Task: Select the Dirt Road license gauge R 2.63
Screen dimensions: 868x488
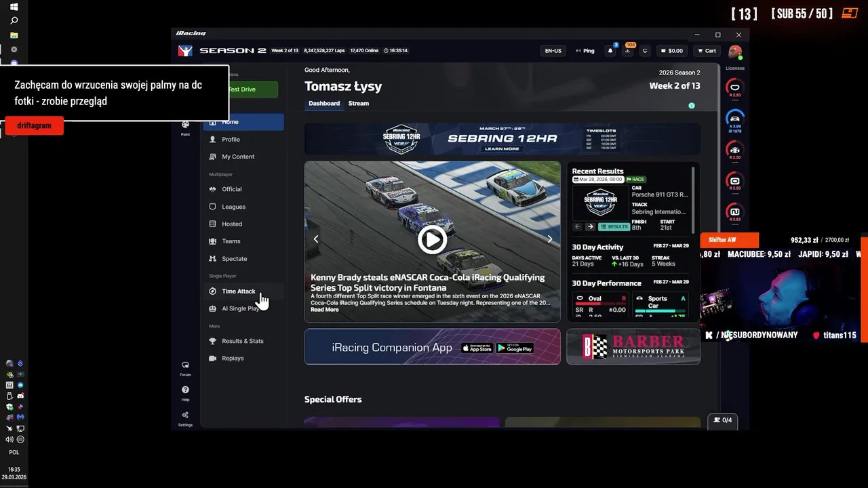Action: [734, 212]
